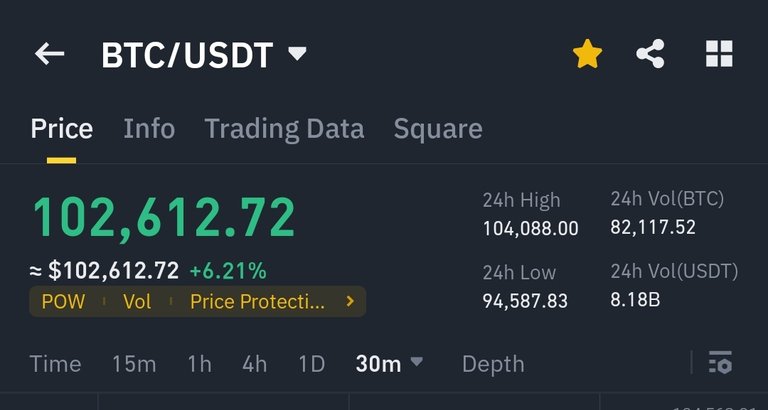Select the Time chart mode

pyautogui.click(x=55, y=364)
